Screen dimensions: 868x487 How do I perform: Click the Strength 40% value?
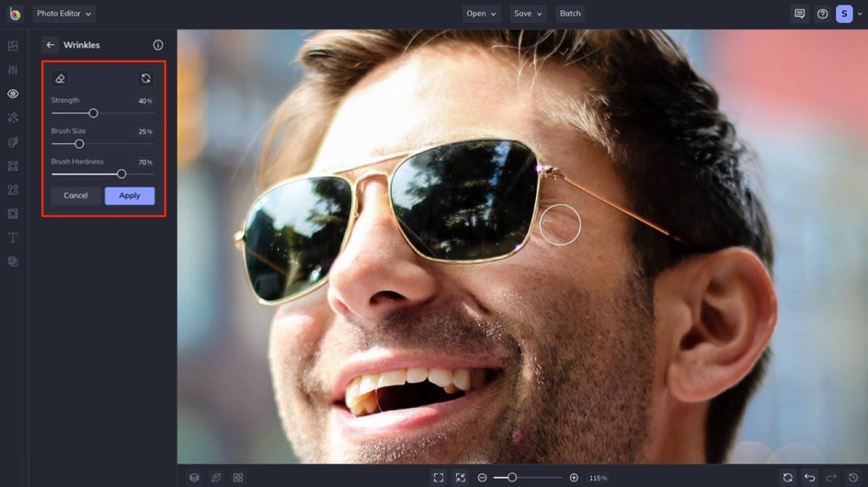pos(145,101)
